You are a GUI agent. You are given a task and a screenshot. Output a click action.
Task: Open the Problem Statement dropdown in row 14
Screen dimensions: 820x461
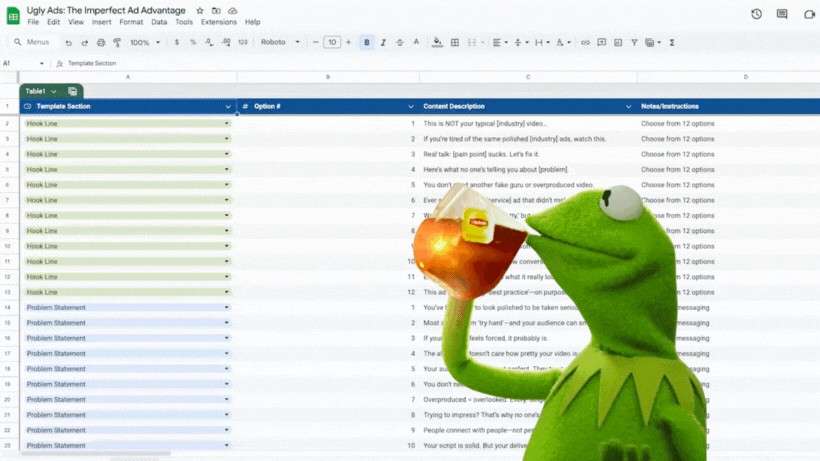point(226,308)
